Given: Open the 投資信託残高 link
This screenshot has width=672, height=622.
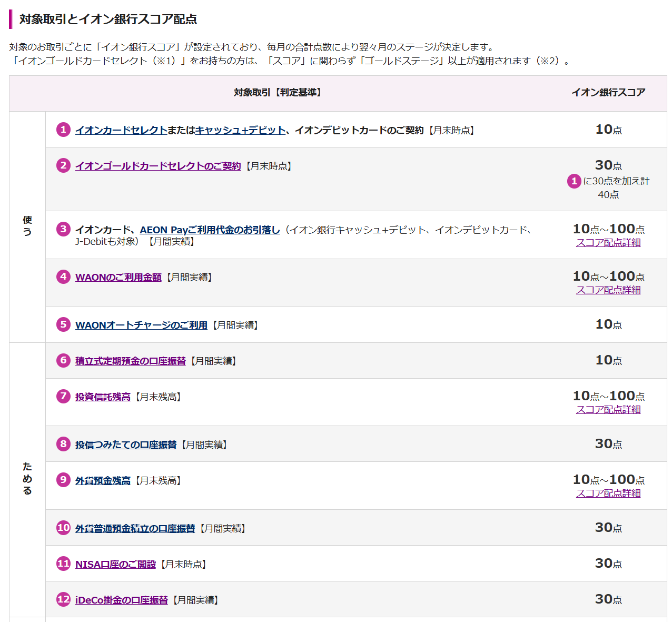Looking at the screenshot, I should click(x=103, y=397).
